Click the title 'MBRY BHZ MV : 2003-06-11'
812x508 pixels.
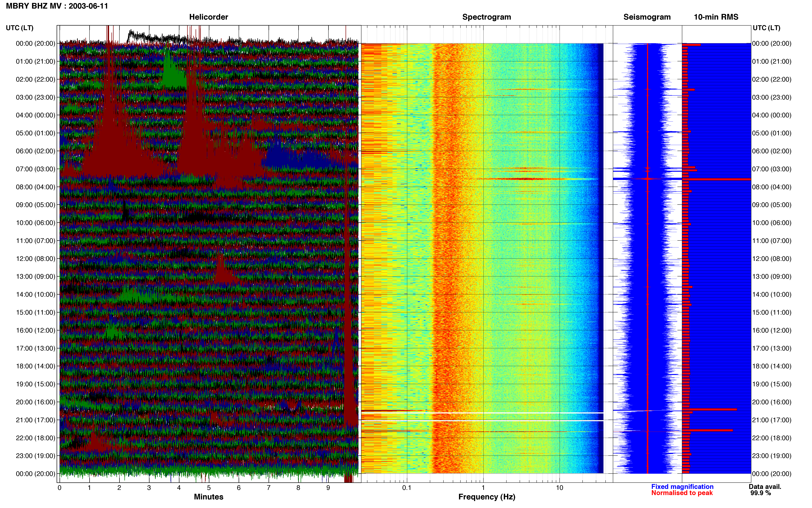coord(57,6)
